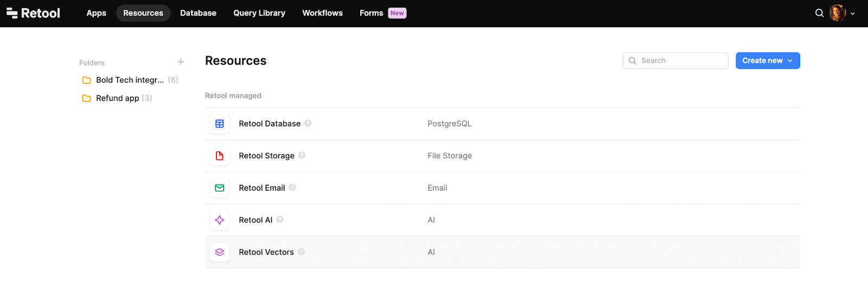Go to the Database tab
Screen dimensions: 868x282
tap(198, 13)
